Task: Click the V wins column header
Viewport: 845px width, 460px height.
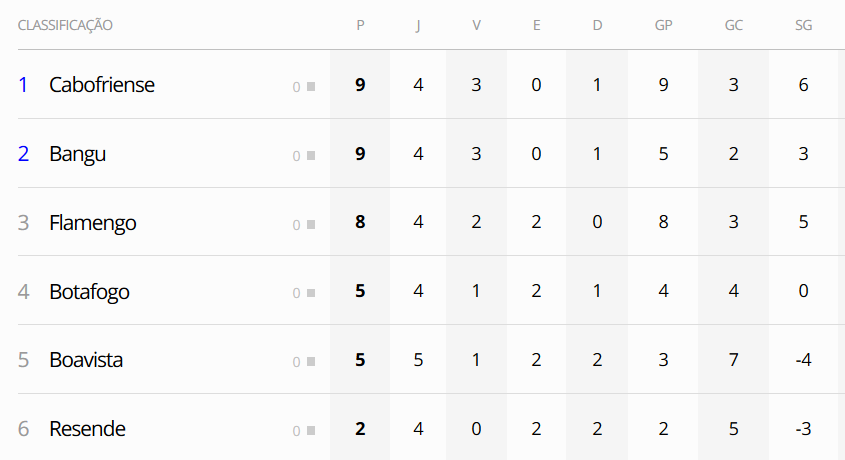Action: (x=476, y=25)
